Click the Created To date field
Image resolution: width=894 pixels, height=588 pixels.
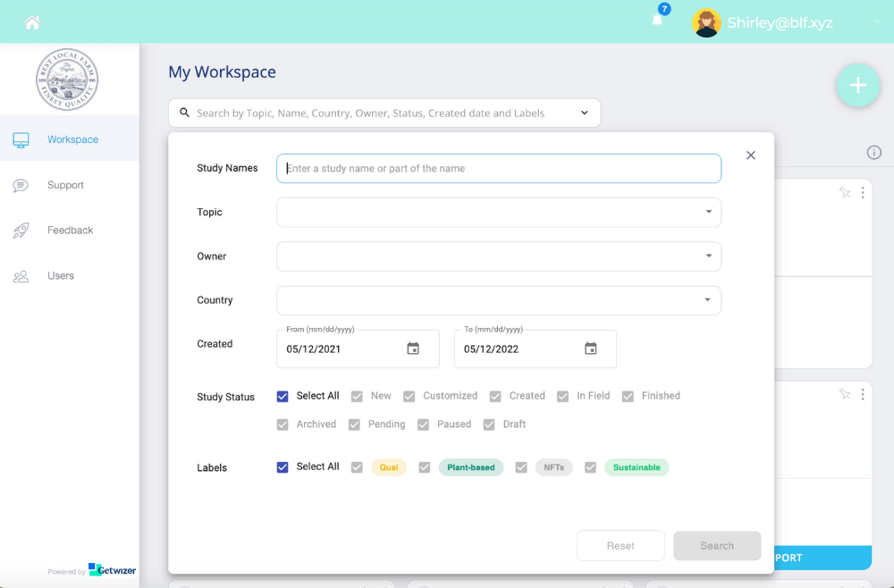535,349
